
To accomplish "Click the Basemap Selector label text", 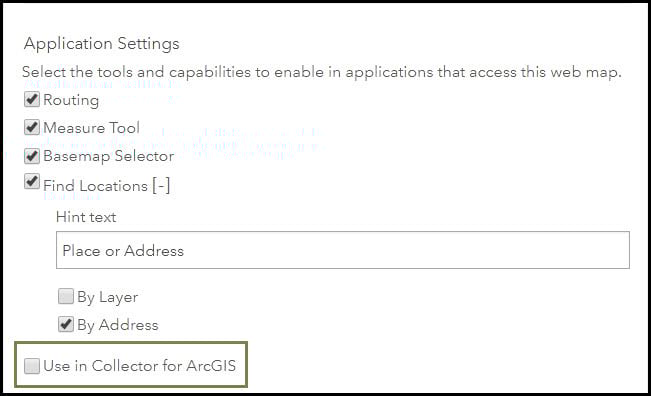I will (x=108, y=156).
